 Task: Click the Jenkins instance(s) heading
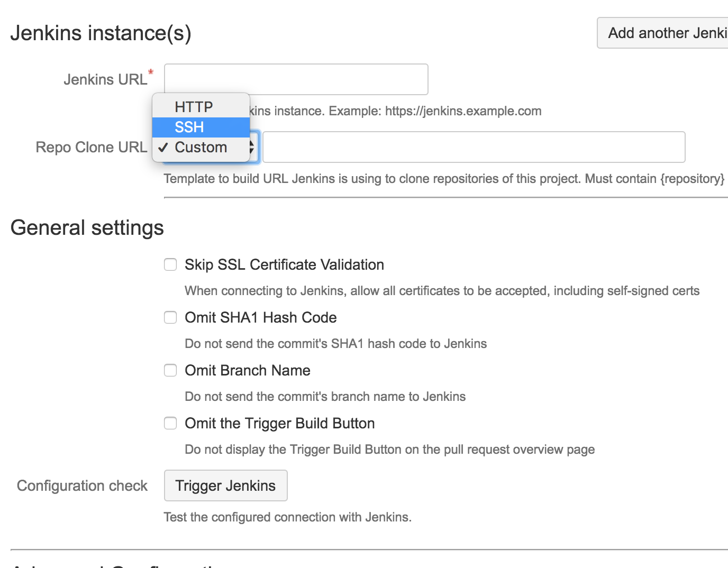(x=101, y=33)
